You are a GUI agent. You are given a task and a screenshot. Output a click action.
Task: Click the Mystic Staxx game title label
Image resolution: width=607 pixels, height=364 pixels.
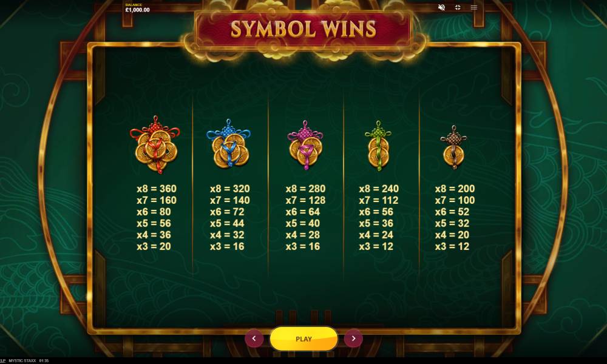(22, 360)
